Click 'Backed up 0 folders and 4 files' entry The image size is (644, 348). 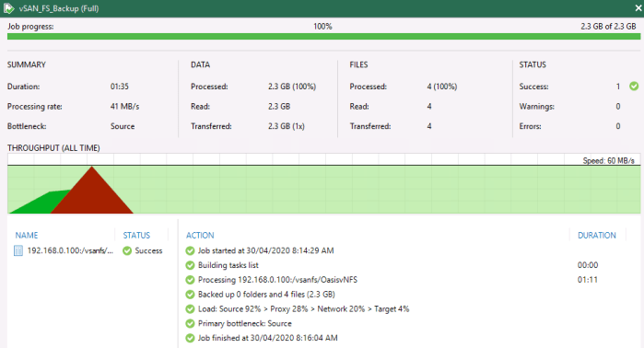[x=266, y=295]
